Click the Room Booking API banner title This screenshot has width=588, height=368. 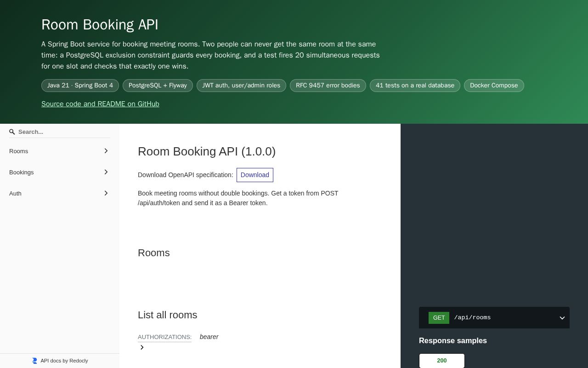coord(100,25)
